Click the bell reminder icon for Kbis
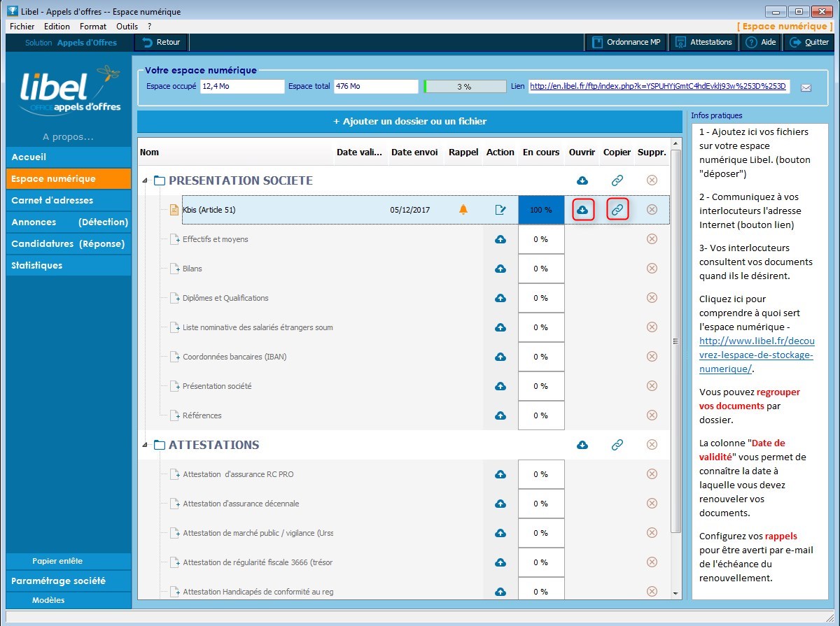Screen dimensions: 840x626 point(463,210)
